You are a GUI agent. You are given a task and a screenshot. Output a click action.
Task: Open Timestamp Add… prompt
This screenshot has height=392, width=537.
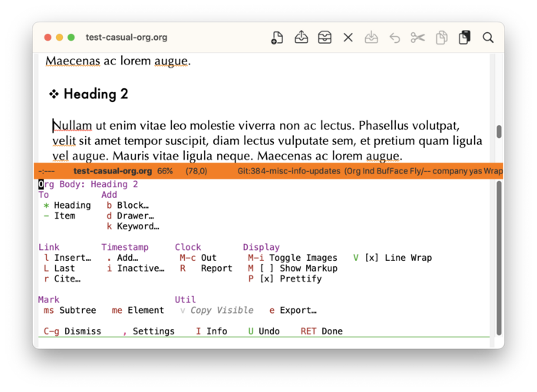tap(123, 258)
